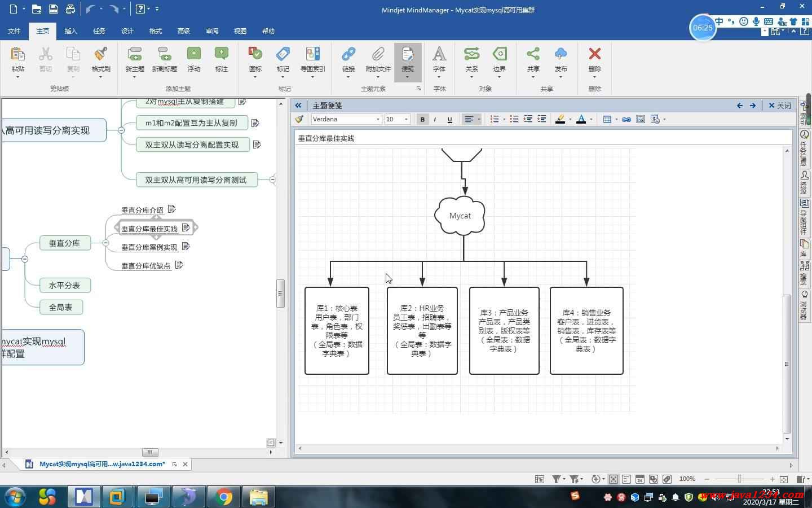Click the save icon in title bar
This screenshot has height=508, width=812.
[x=53, y=9]
